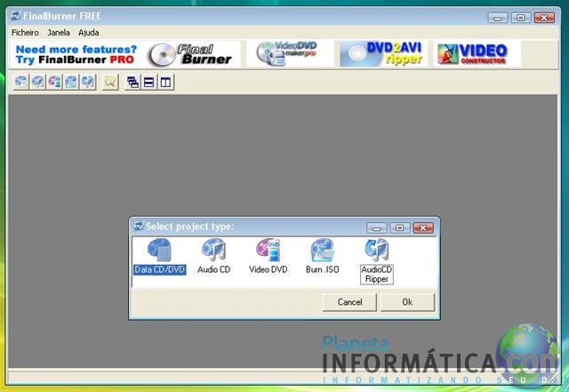
Task: Tile windows vertically from the toolbar
Action: pos(165,82)
